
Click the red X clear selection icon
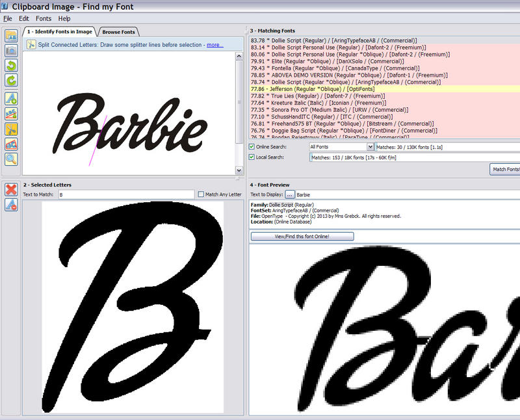tap(11, 189)
